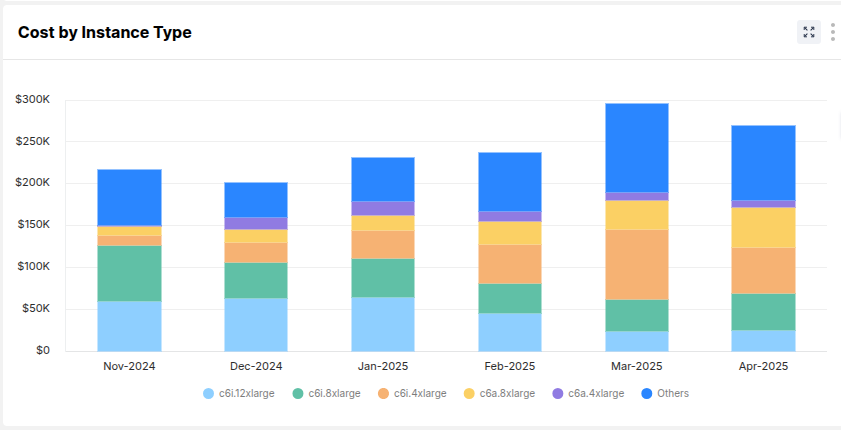841x430 pixels.
Task: Click the orange segment in Dec-2024 bar
Action: 255,252
